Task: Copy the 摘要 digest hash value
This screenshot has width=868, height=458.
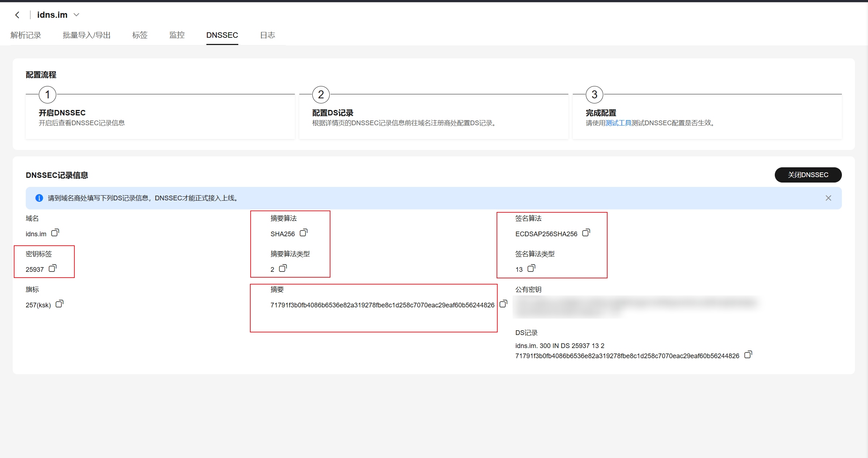Action: click(503, 304)
